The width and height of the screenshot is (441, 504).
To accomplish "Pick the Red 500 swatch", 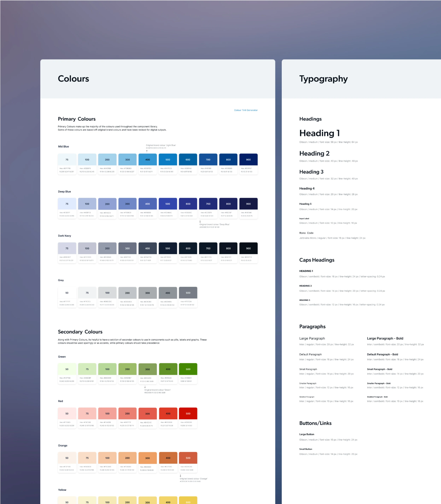I will click(188, 418).
